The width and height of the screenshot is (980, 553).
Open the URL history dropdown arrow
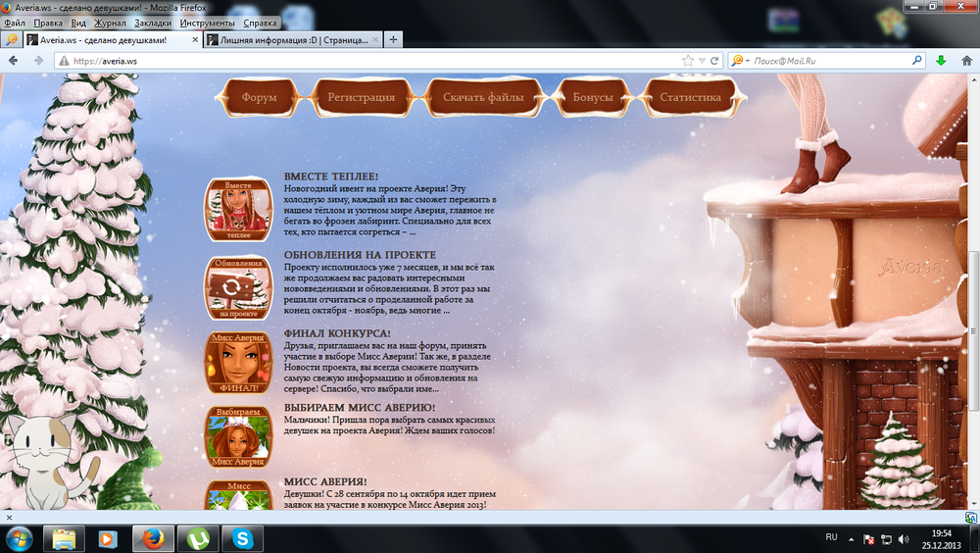(702, 61)
